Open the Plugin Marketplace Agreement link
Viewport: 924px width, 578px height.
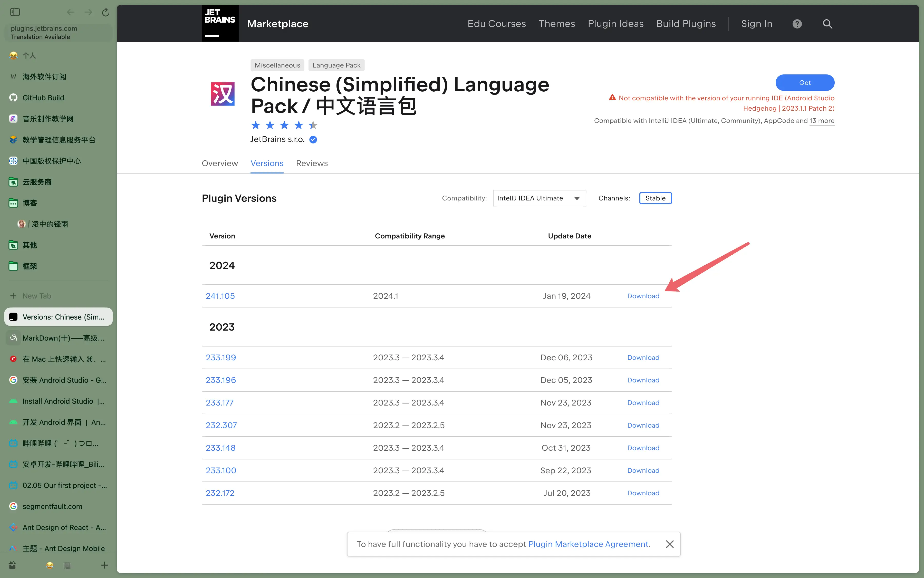click(x=588, y=544)
